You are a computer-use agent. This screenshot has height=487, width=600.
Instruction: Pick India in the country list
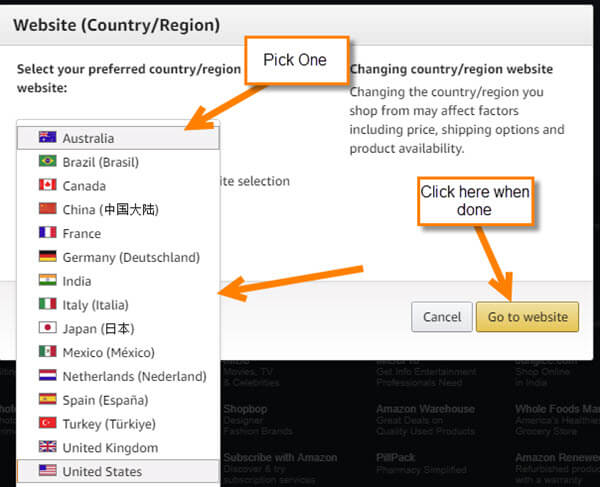(118, 281)
